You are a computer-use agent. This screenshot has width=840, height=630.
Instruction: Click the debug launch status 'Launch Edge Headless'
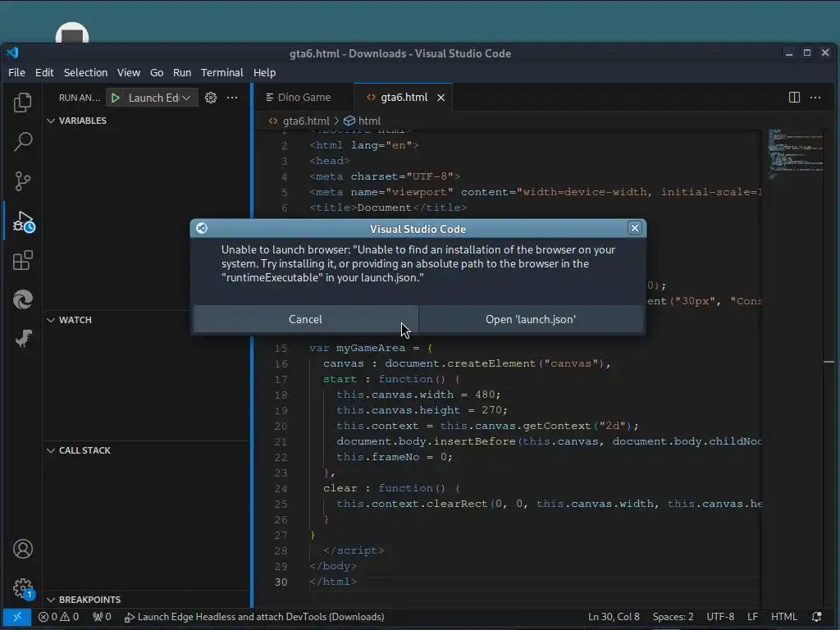point(254,617)
